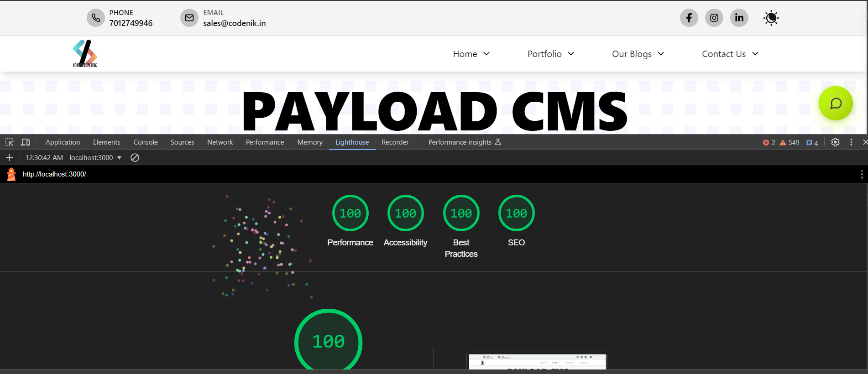The height and width of the screenshot is (374, 868).
Task: Switch to the Application tab
Action: point(63,142)
